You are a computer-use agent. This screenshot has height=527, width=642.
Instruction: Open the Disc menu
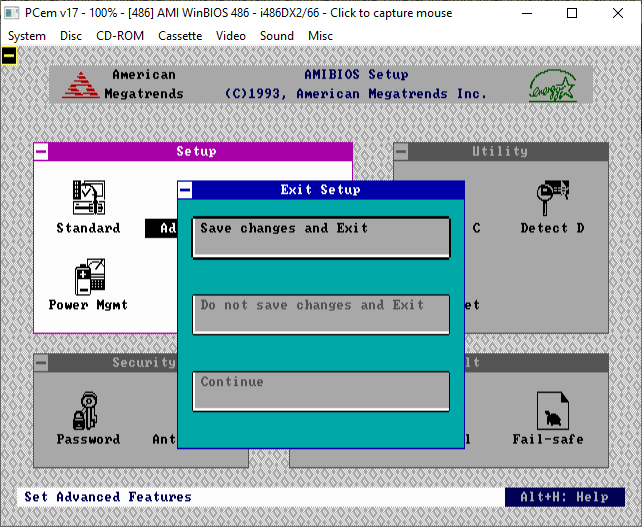[71, 36]
